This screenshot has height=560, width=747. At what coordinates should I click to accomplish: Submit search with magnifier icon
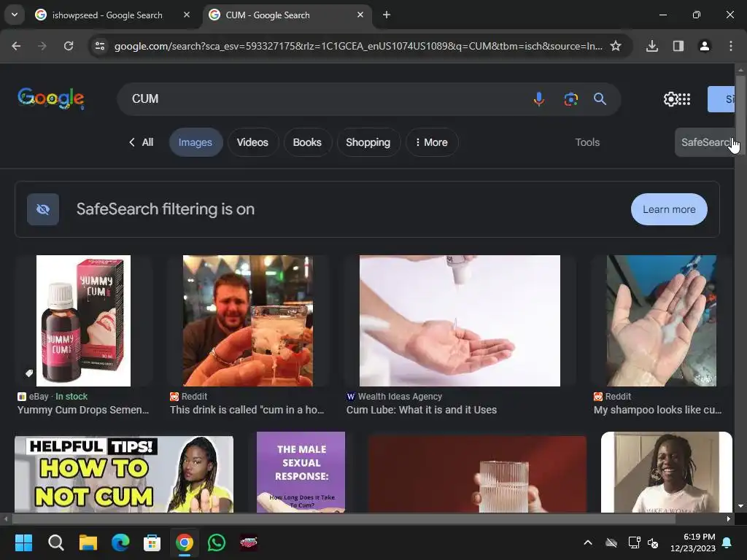[600, 99]
